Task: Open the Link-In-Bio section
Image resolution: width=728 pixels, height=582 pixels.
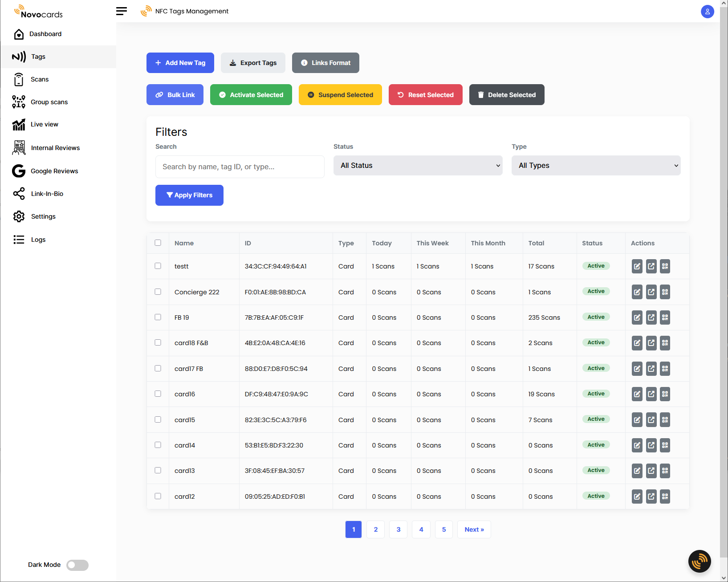Action: click(46, 194)
